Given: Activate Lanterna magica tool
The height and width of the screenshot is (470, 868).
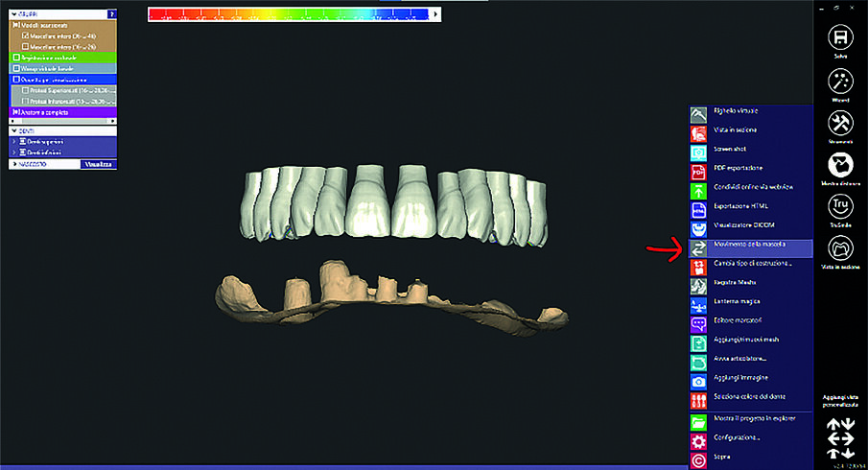Looking at the screenshot, I should coord(750,305).
